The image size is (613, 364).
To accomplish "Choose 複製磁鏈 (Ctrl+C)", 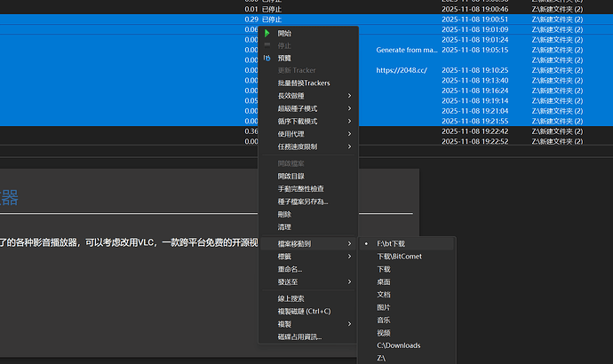I will click(305, 312).
